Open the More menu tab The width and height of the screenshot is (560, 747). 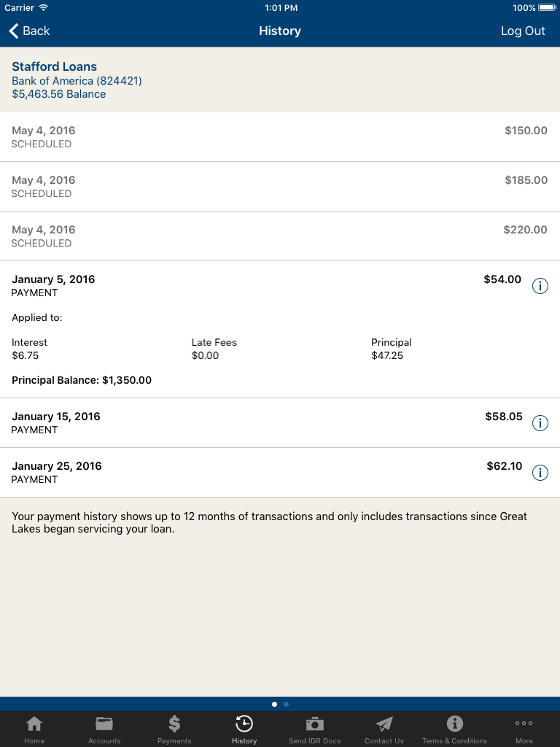click(524, 729)
